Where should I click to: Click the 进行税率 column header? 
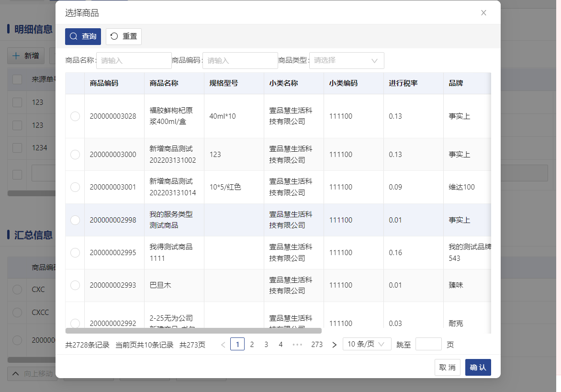403,83
